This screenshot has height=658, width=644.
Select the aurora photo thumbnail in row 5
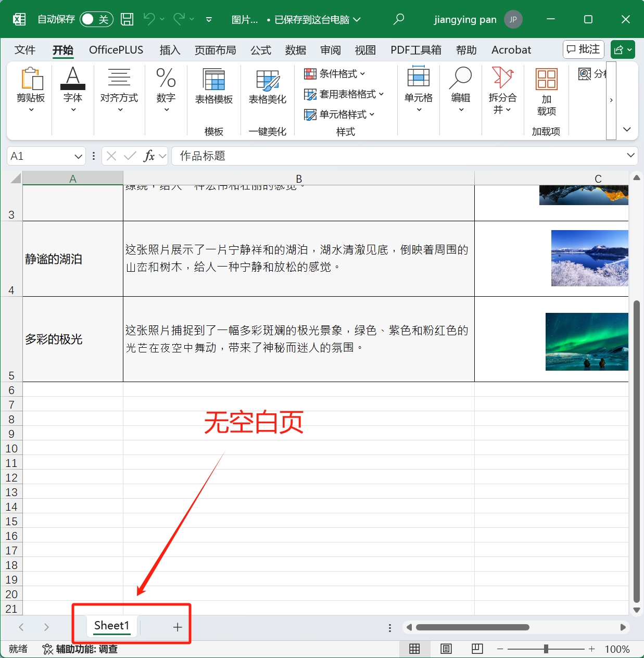pyautogui.click(x=586, y=341)
